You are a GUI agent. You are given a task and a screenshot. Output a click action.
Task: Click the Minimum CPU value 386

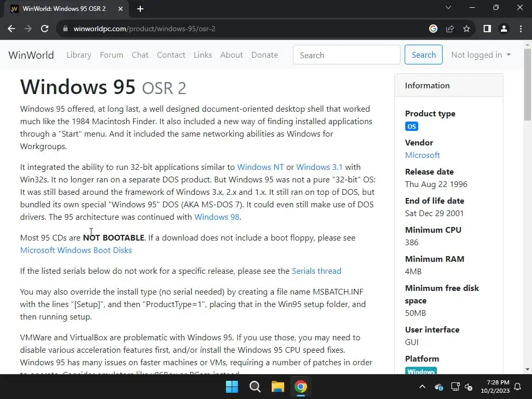pyautogui.click(x=411, y=243)
